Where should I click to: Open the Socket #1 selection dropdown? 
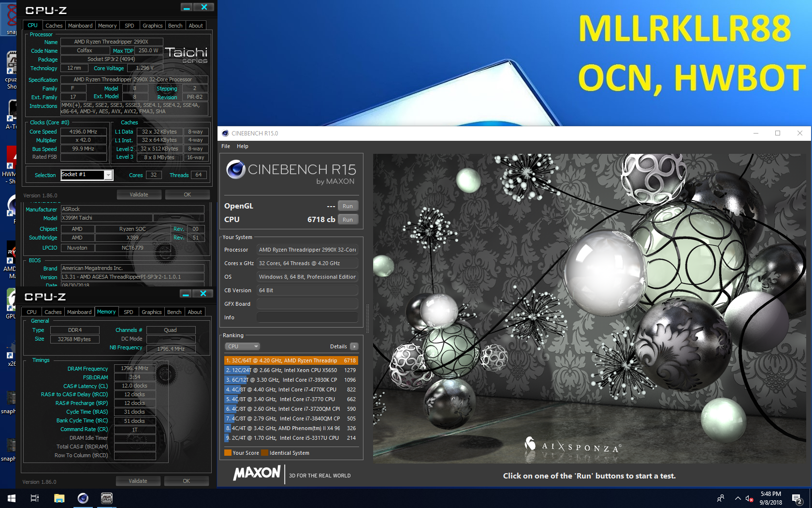87,175
